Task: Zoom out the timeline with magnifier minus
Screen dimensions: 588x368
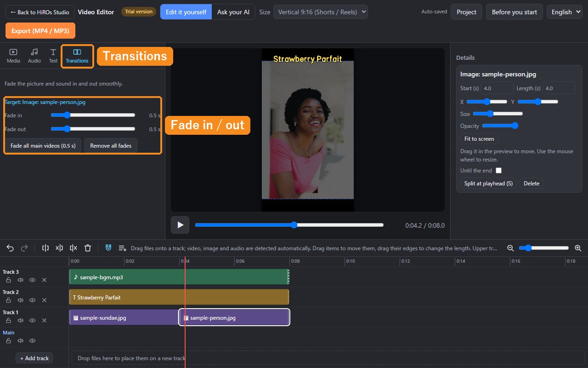Action: [510, 248]
